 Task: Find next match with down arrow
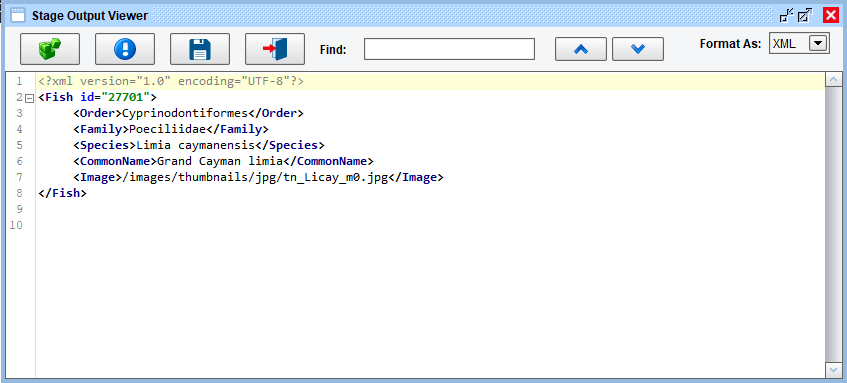[638, 49]
